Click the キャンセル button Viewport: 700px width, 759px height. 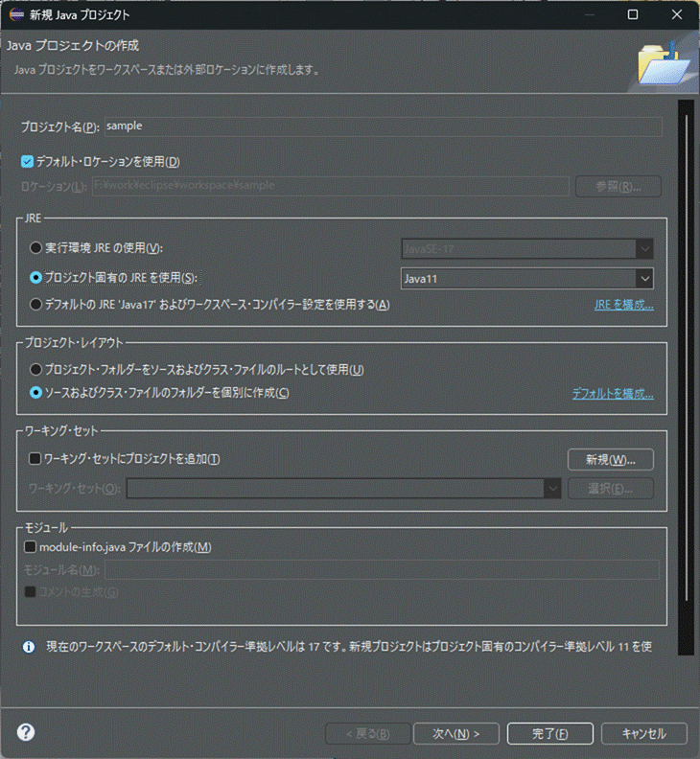tap(643, 734)
